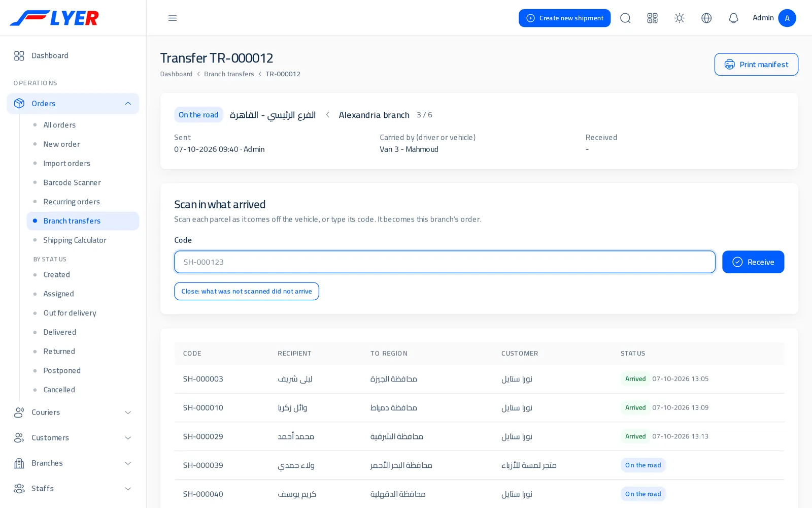This screenshot has width=812, height=508.
Task: Click the Print manifest button
Action: coord(756,65)
